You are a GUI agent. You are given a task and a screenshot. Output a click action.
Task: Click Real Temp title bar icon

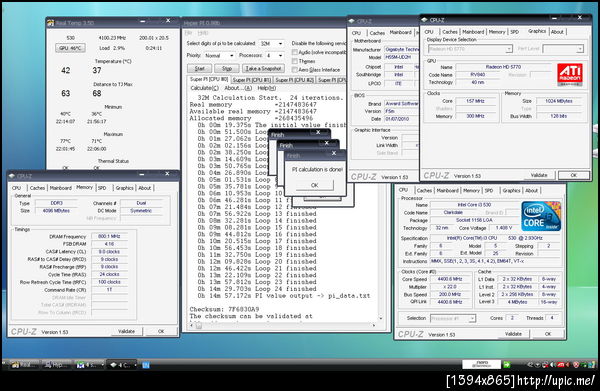click(51, 23)
